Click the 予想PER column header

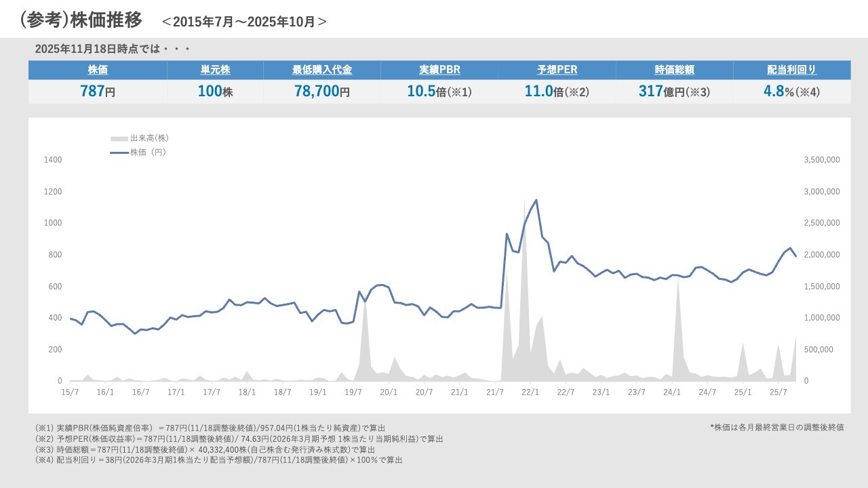[x=557, y=70]
